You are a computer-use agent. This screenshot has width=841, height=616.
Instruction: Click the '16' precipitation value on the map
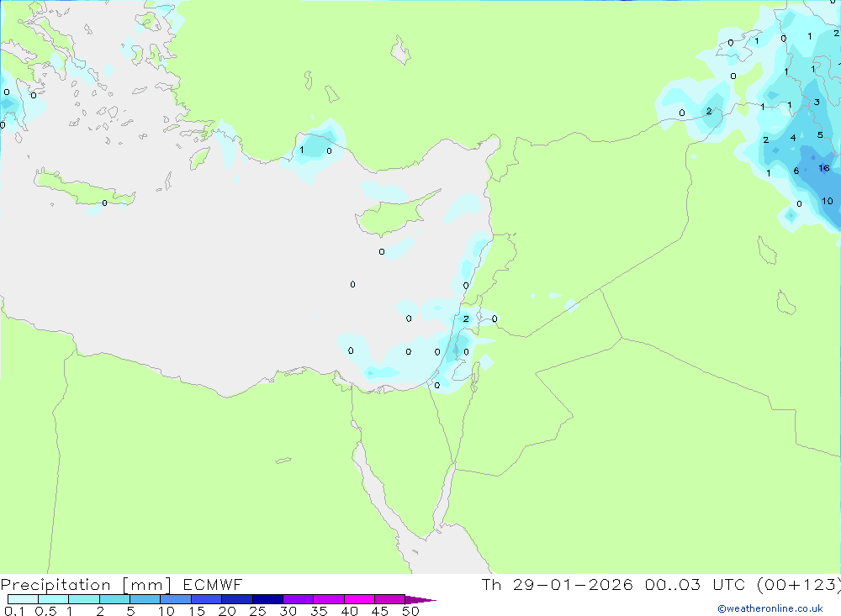pyautogui.click(x=824, y=168)
